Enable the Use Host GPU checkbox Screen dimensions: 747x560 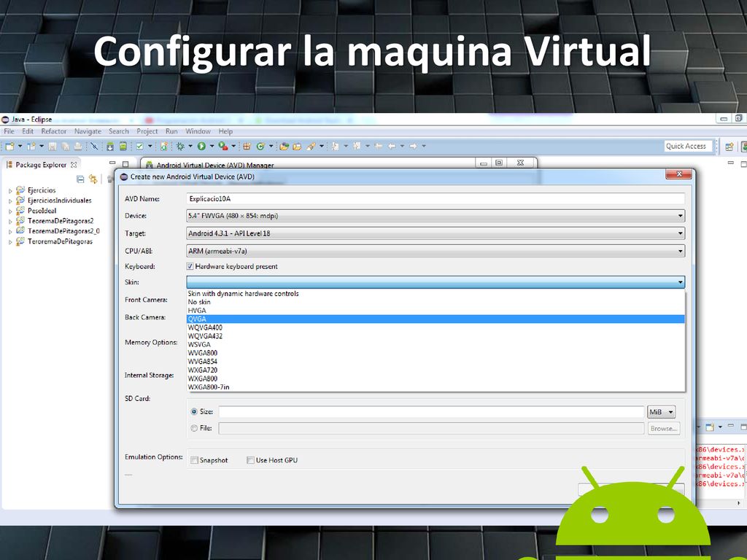251,460
